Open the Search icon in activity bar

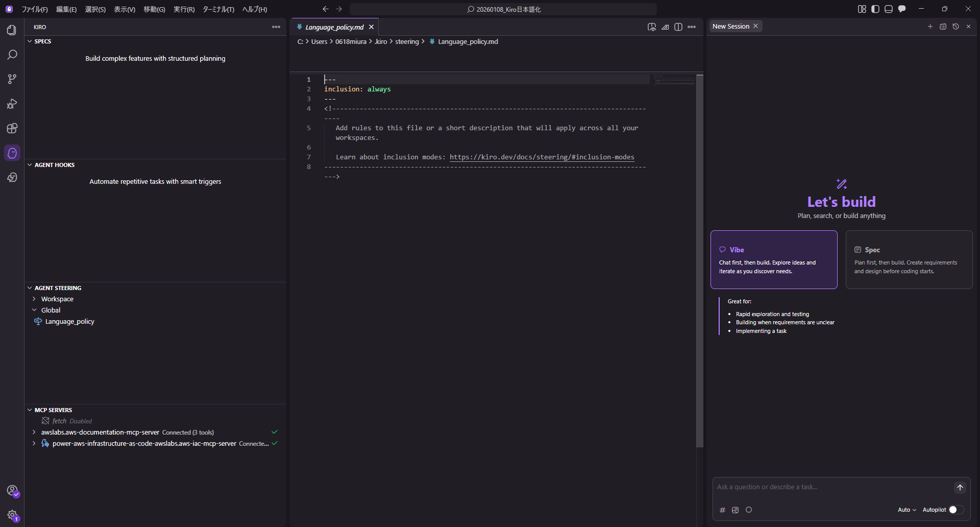click(x=12, y=55)
